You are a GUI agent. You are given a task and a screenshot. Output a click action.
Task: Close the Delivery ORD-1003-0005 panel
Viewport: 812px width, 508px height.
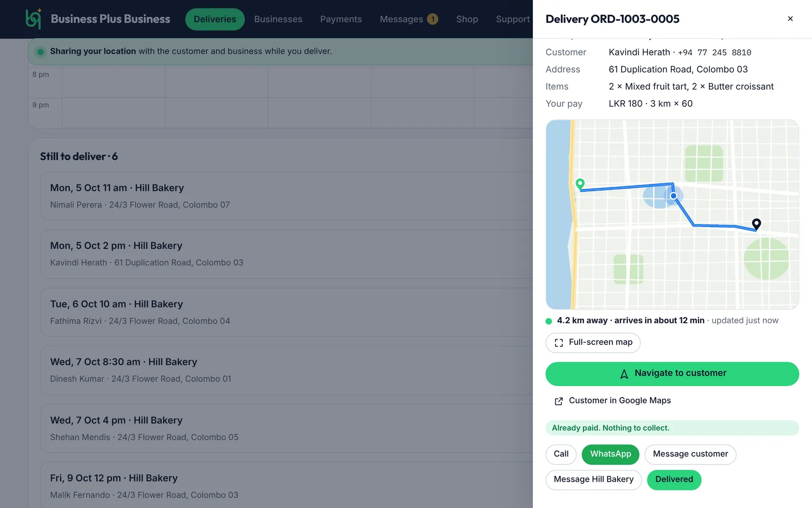(790, 19)
